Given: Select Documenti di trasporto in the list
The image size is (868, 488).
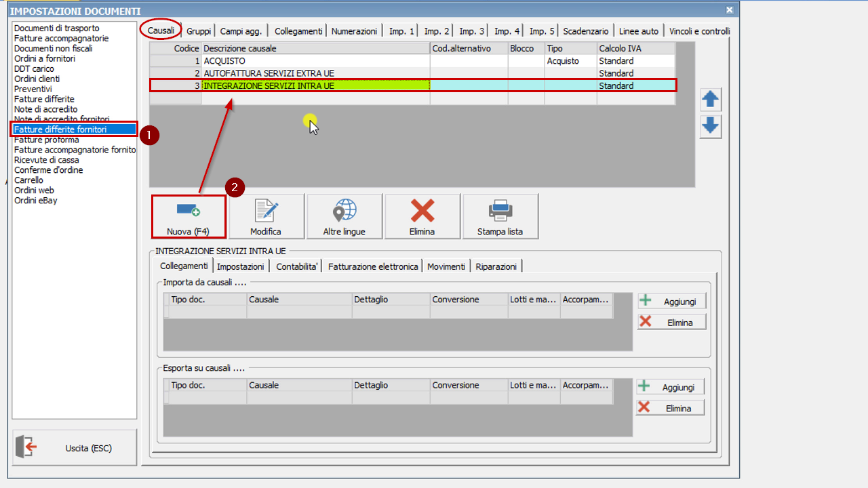Looking at the screenshot, I should (57, 28).
